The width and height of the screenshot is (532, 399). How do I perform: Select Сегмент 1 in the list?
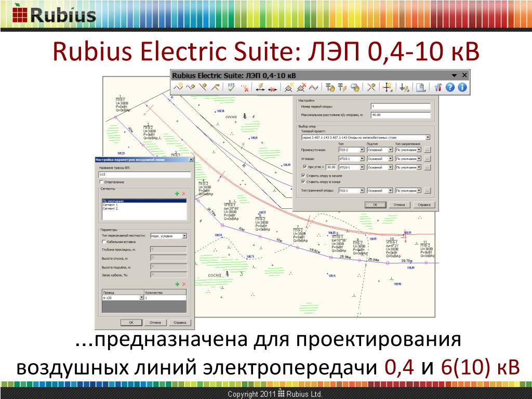(x=144, y=205)
